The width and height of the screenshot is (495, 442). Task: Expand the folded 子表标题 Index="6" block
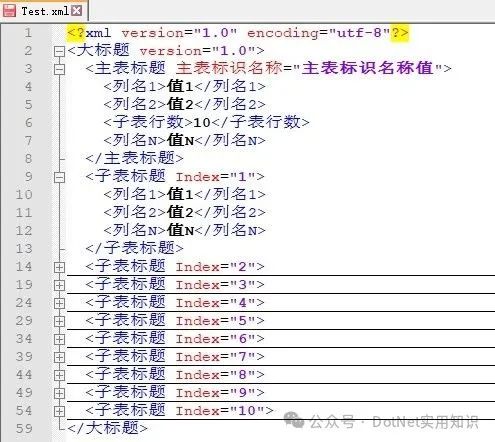click(x=59, y=339)
